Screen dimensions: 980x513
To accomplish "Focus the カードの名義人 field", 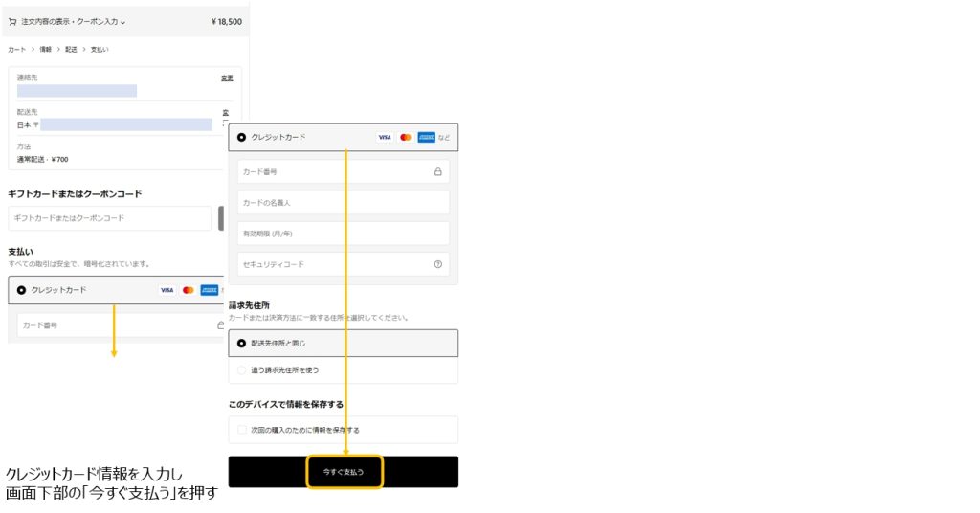I will [344, 203].
